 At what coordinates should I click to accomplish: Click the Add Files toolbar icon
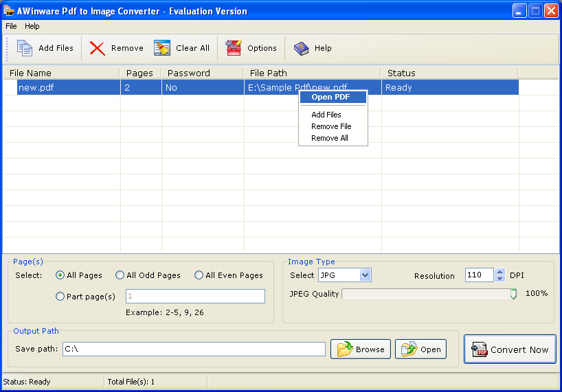tap(24, 48)
